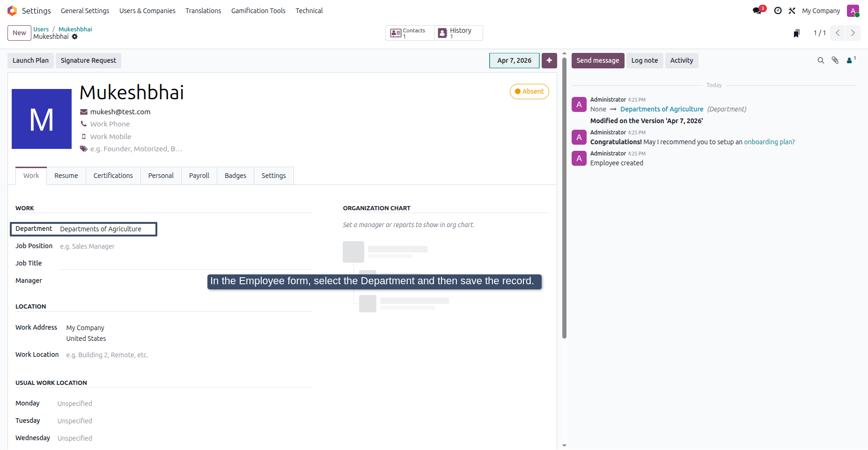This screenshot has height=450, width=868.
Task: Click Send message in chatter
Action: click(x=597, y=60)
